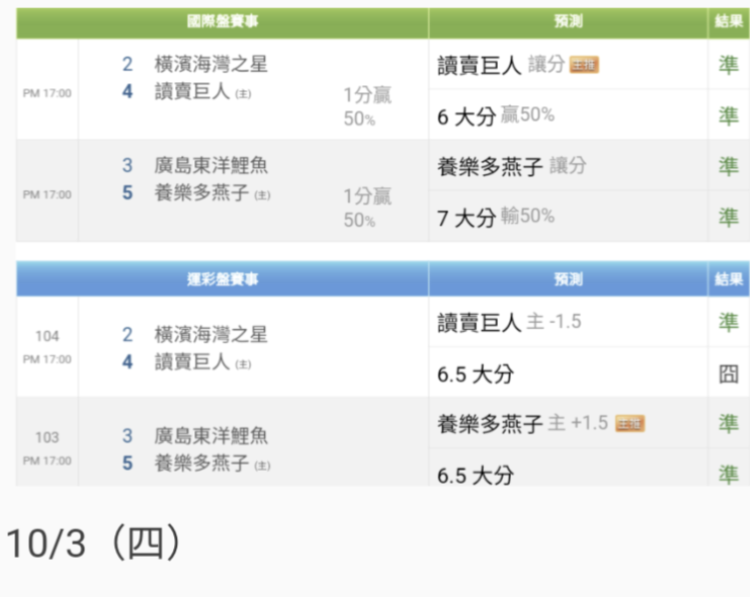Screen dimensions: 750x597
Task: Click the 10/3（四）date heading
Action: [94, 543]
